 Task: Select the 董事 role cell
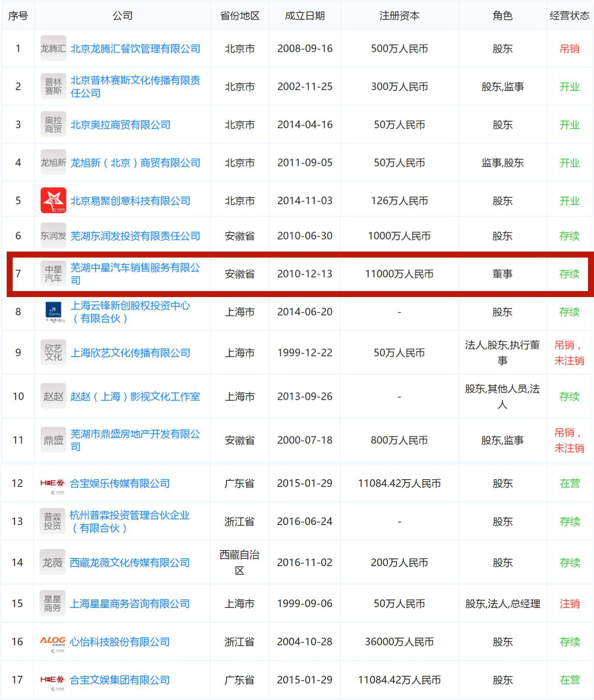pos(502,274)
